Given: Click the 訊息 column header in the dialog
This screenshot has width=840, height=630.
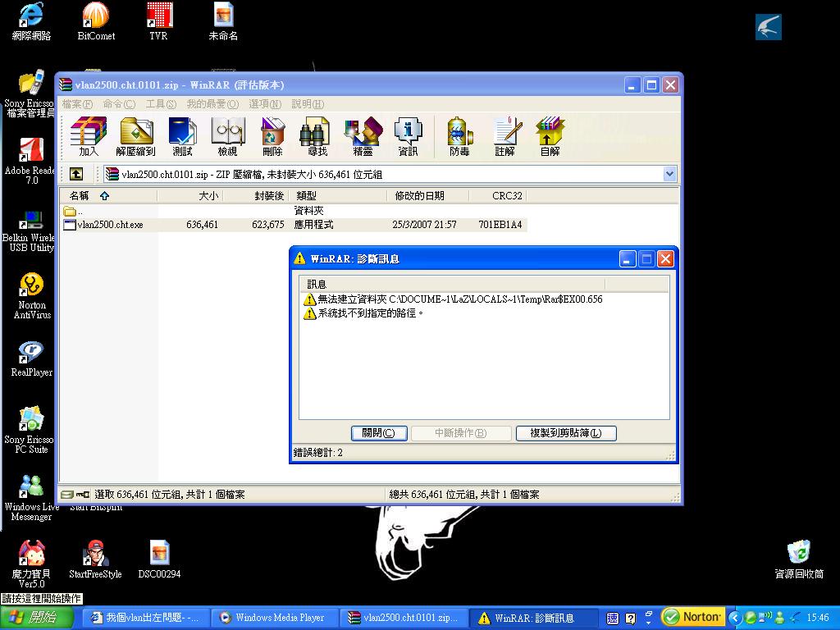Looking at the screenshot, I should (452, 284).
